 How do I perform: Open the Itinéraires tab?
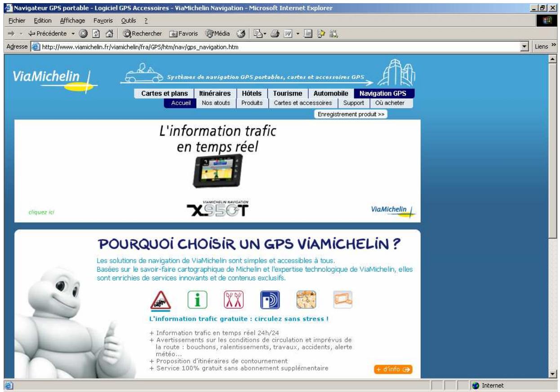(x=215, y=93)
